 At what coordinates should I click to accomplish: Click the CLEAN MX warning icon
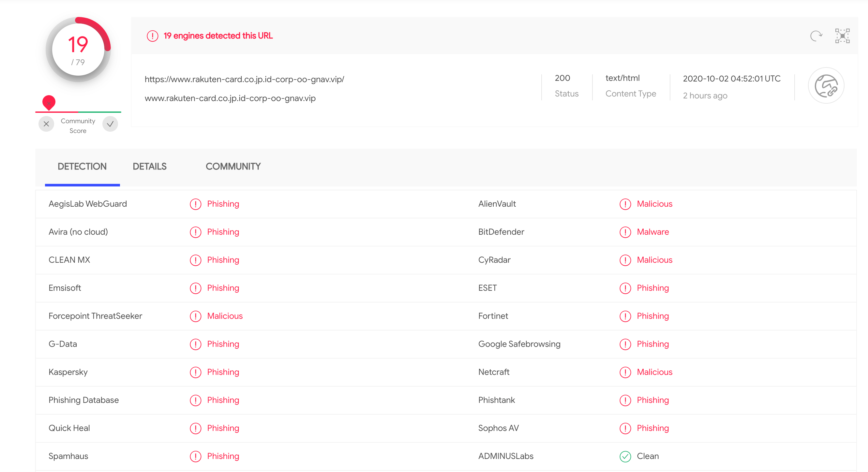click(x=195, y=260)
